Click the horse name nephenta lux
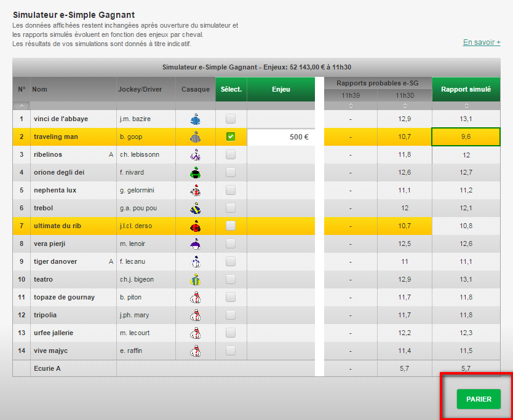The height and width of the screenshot is (420, 513). point(55,190)
